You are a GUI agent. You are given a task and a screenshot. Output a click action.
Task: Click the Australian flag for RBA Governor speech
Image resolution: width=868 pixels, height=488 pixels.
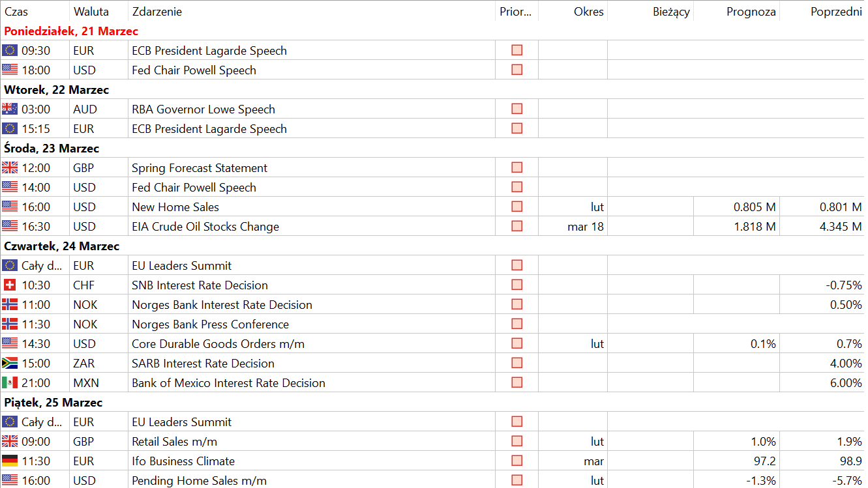10,109
